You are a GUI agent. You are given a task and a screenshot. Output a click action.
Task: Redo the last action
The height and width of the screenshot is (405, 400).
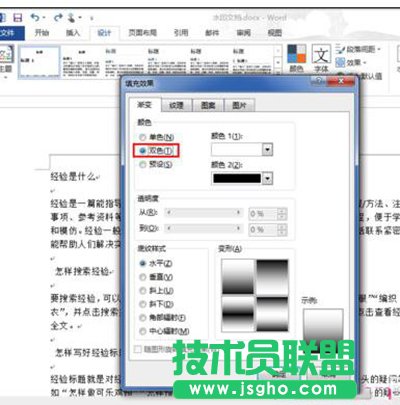(x=58, y=17)
